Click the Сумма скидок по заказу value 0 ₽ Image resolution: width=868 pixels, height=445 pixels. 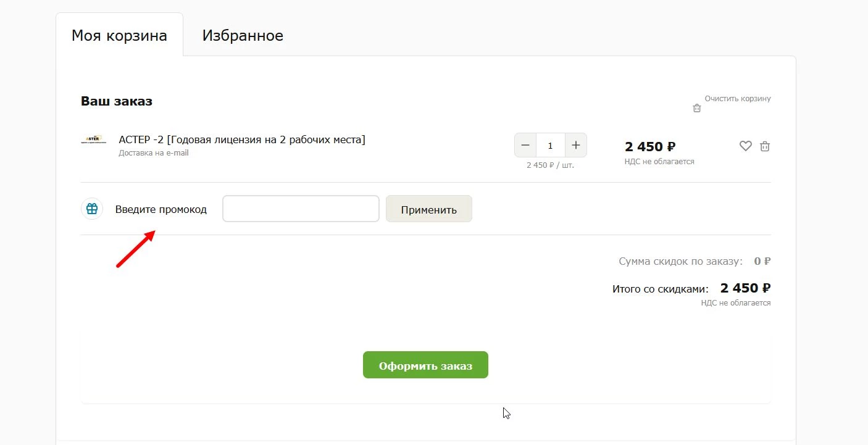click(x=762, y=261)
